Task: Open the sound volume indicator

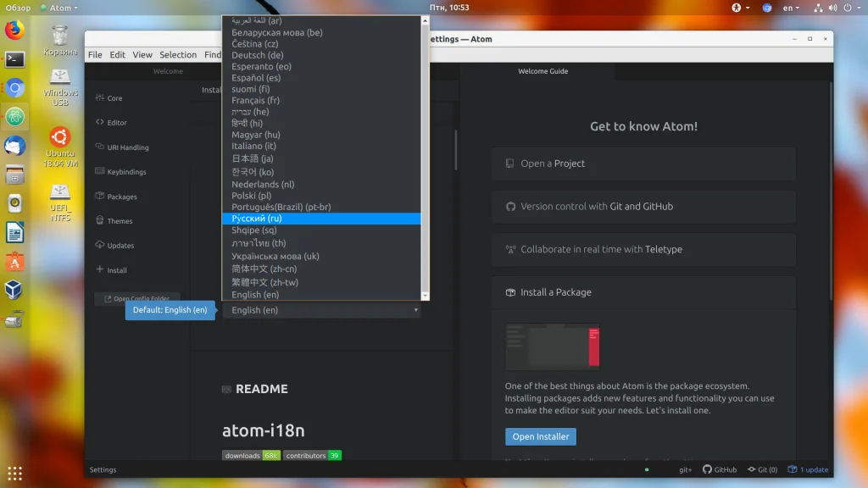Action: (832, 8)
